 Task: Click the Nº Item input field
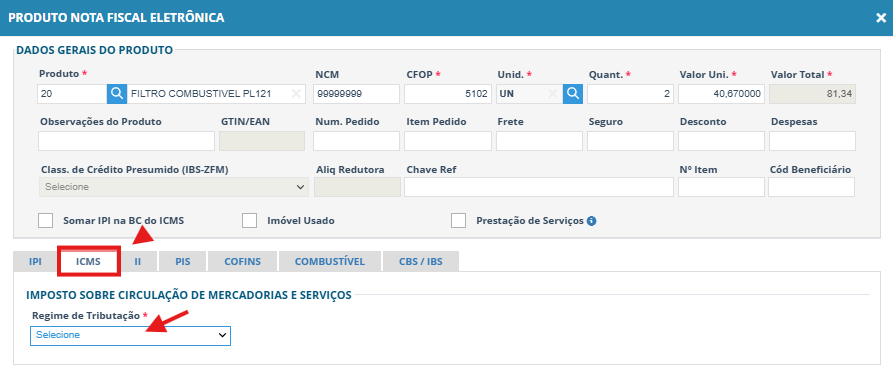(721, 187)
